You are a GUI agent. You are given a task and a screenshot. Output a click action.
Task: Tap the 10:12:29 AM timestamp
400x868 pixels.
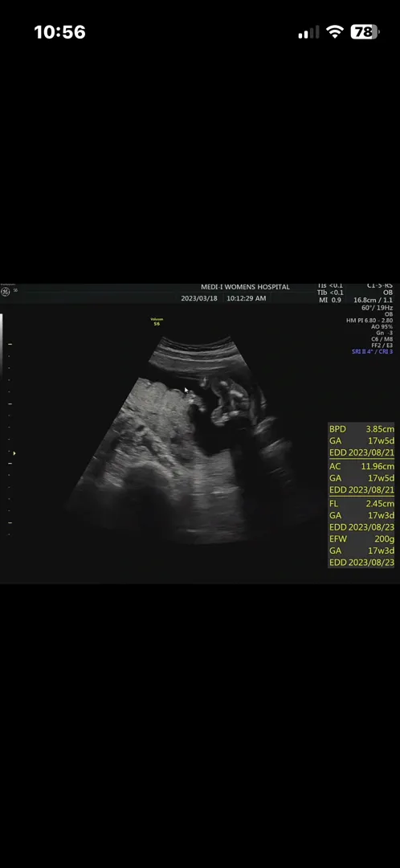(247, 298)
